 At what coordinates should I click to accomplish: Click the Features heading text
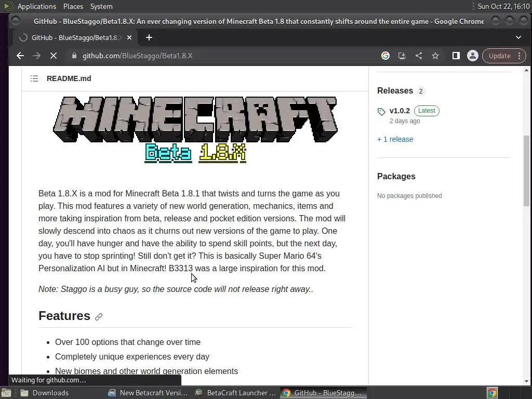tap(64, 316)
